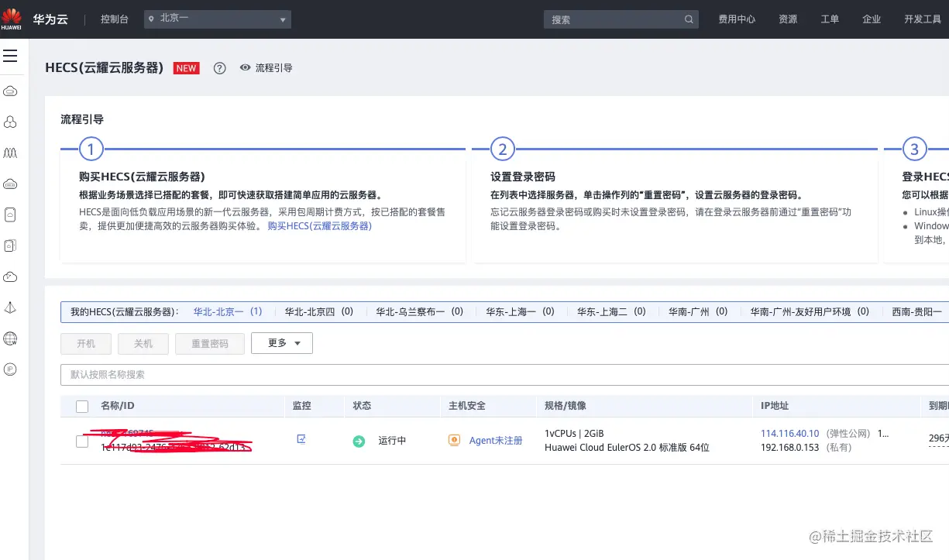Select the 华北-北京一 (1) region tab
The image size is (949, 560).
coord(228,311)
